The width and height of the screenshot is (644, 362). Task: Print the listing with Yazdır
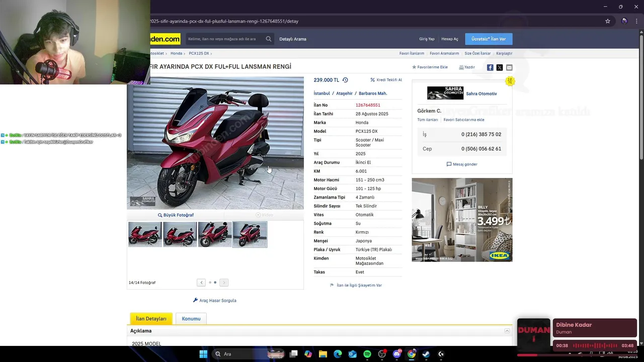point(467,67)
